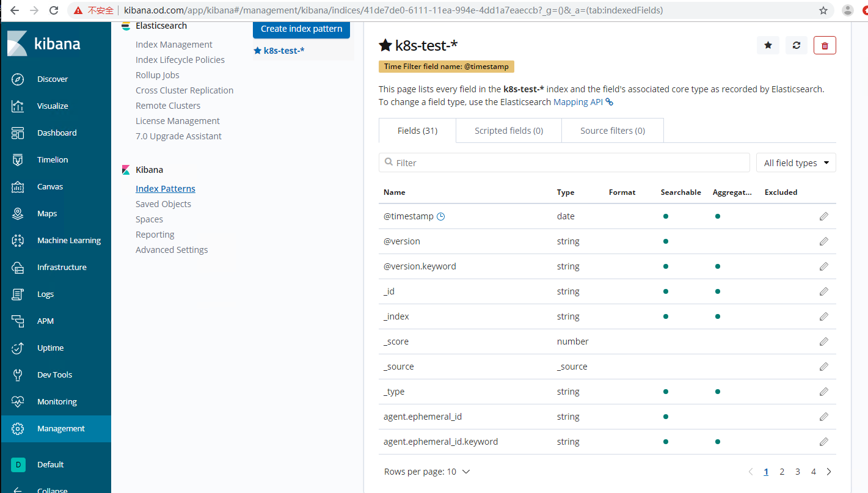Screen dimensions: 868x493
Task: Open the Mapping API link
Action: click(x=578, y=102)
